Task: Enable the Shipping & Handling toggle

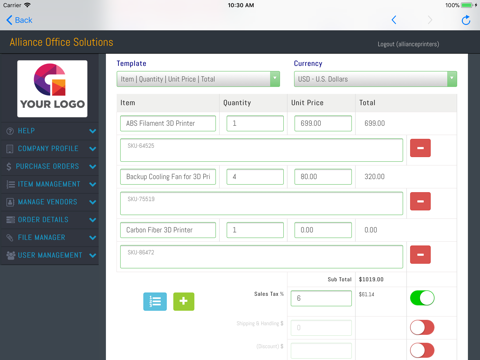Action: coord(422,328)
